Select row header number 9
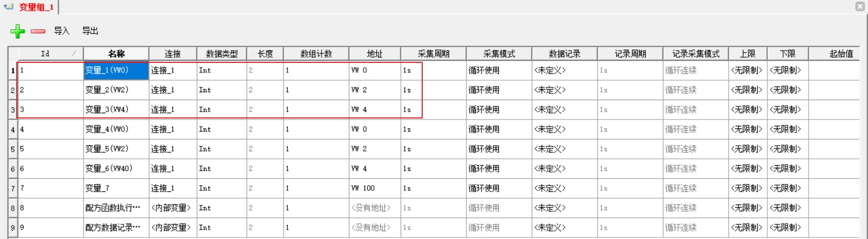The image size is (868, 239). [x=13, y=227]
